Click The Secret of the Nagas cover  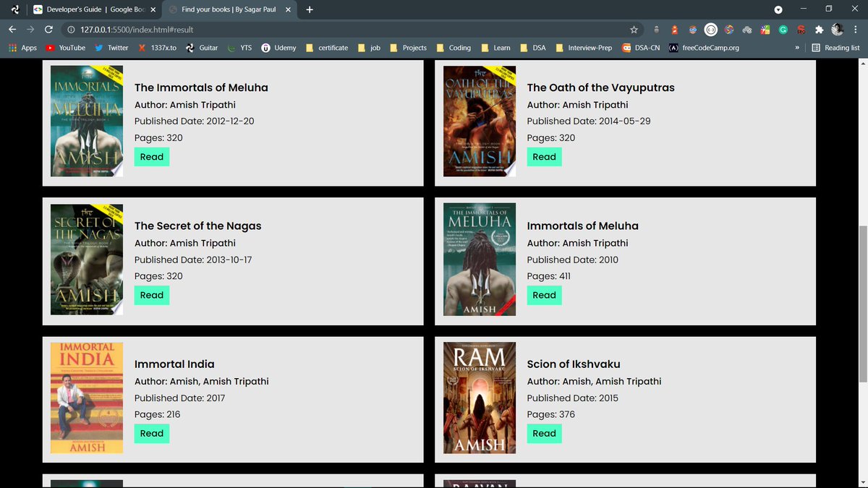87,260
